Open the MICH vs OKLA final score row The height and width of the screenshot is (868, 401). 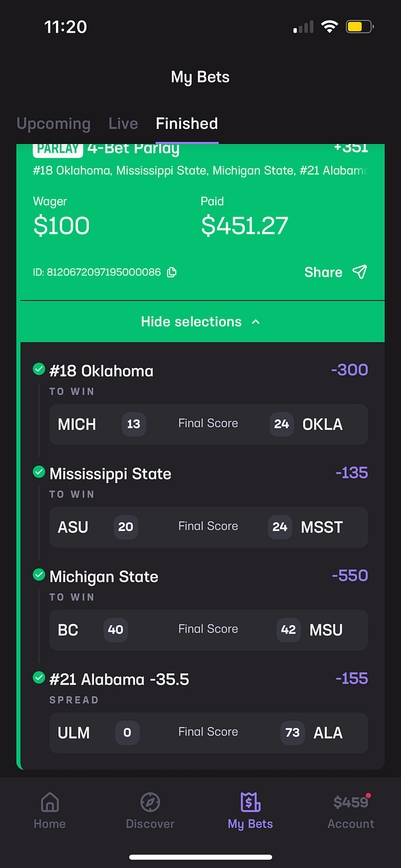point(209,424)
